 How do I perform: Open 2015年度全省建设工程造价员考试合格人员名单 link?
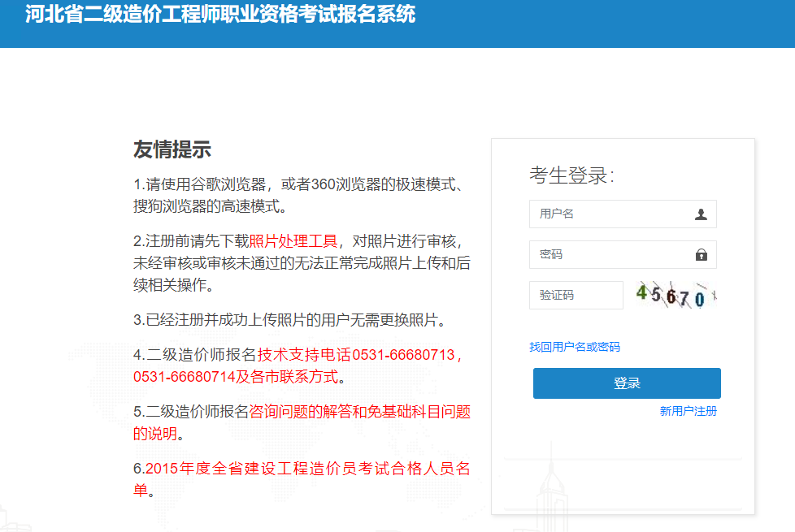(x=302, y=479)
